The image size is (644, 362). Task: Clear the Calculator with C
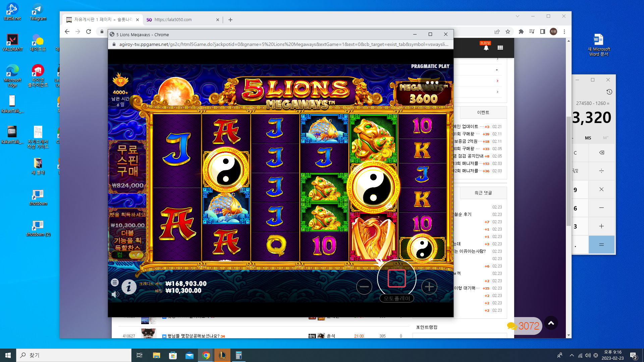tap(580, 153)
